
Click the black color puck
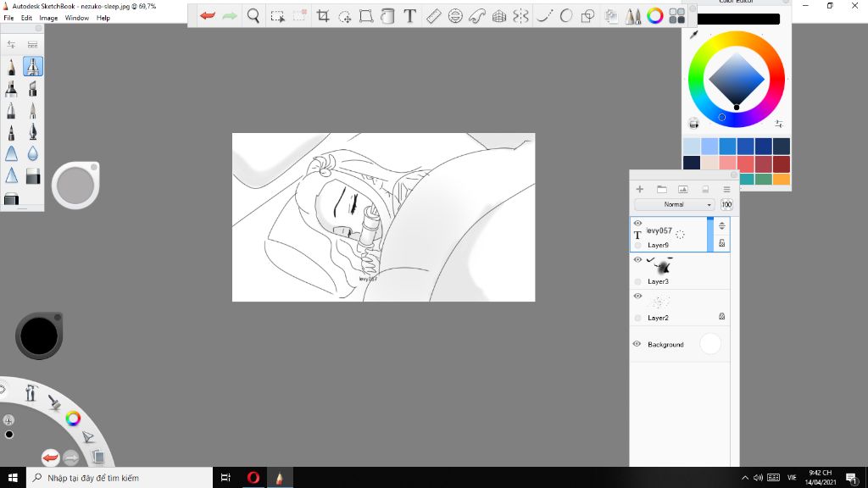(39, 335)
